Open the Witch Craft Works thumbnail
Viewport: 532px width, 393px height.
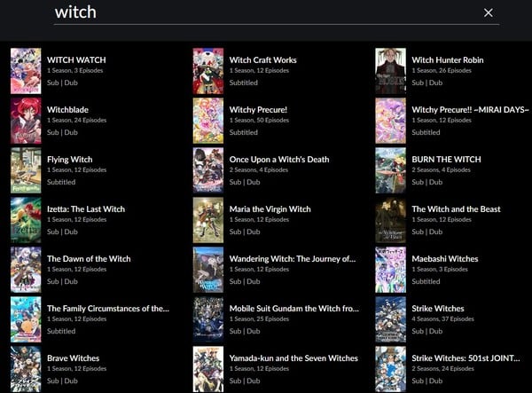point(208,71)
